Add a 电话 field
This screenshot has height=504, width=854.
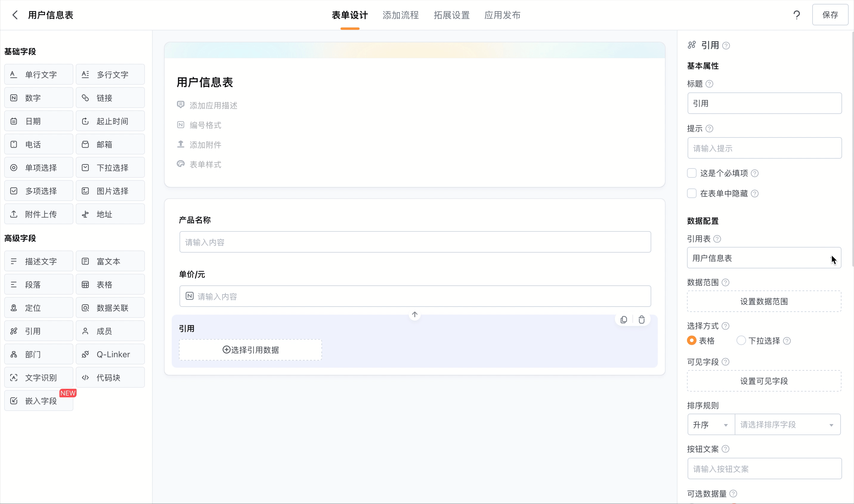point(39,144)
